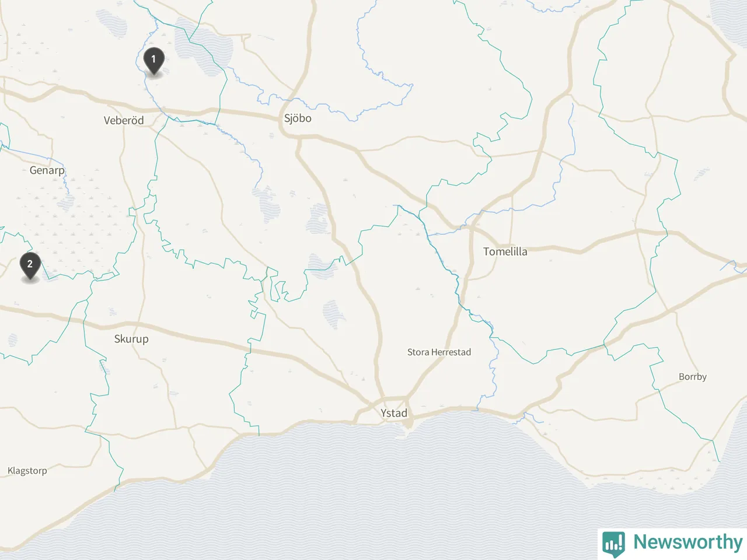This screenshot has width=747, height=560.
Task: Select map marker number 2
Action: pyautogui.click(x=30, y=266)
